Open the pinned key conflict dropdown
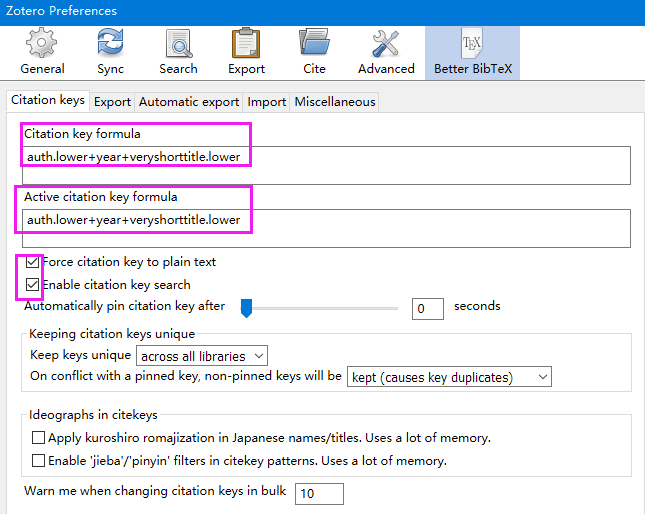 (449, 377)
